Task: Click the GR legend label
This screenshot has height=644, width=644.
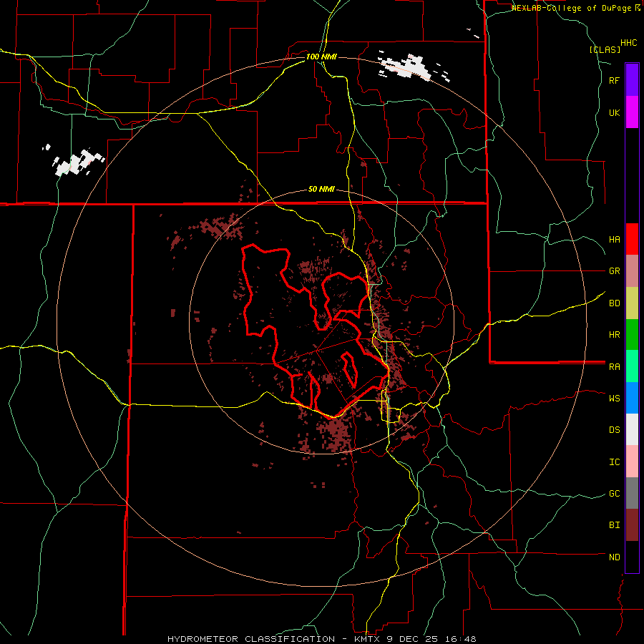Action: tap(614, 271)
